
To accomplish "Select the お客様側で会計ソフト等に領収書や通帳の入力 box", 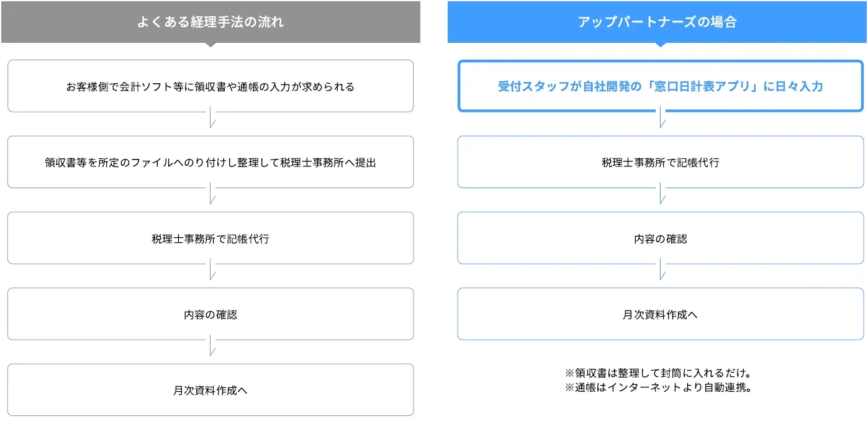I will [x=210, y=86].
